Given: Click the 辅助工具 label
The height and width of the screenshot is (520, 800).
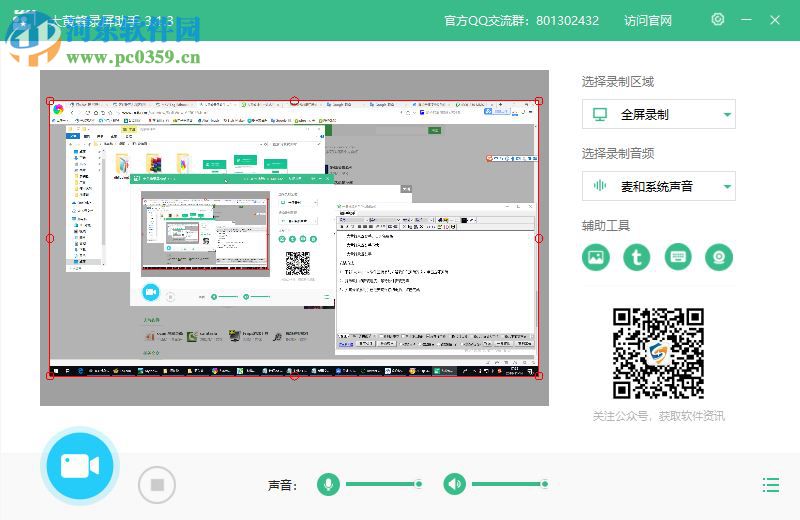Looking at the screenshot, I should coord(606,226).
